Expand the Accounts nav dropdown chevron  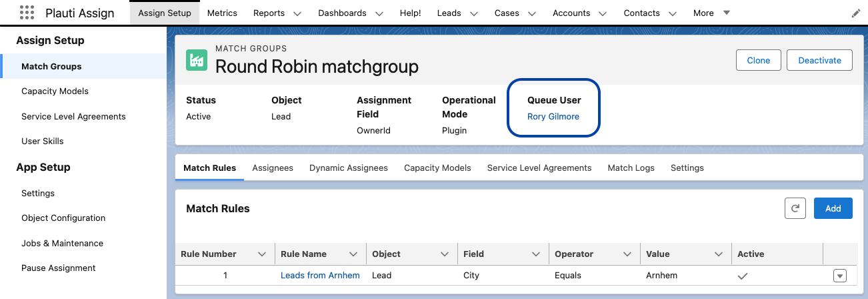coord(603,13)
